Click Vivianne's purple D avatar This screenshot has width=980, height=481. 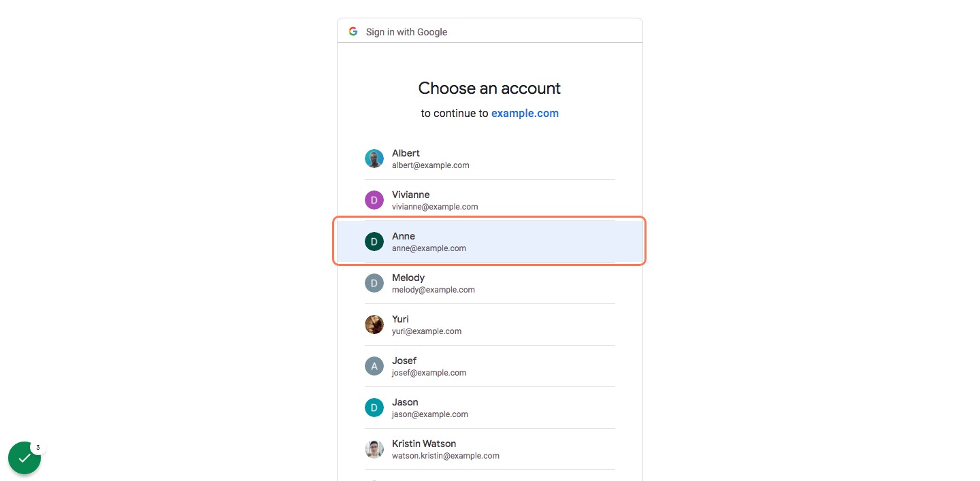374,200
